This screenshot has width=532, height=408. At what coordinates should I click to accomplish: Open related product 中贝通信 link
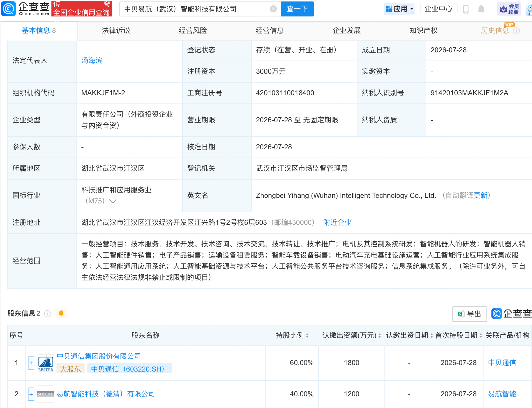tap(502, 363)
